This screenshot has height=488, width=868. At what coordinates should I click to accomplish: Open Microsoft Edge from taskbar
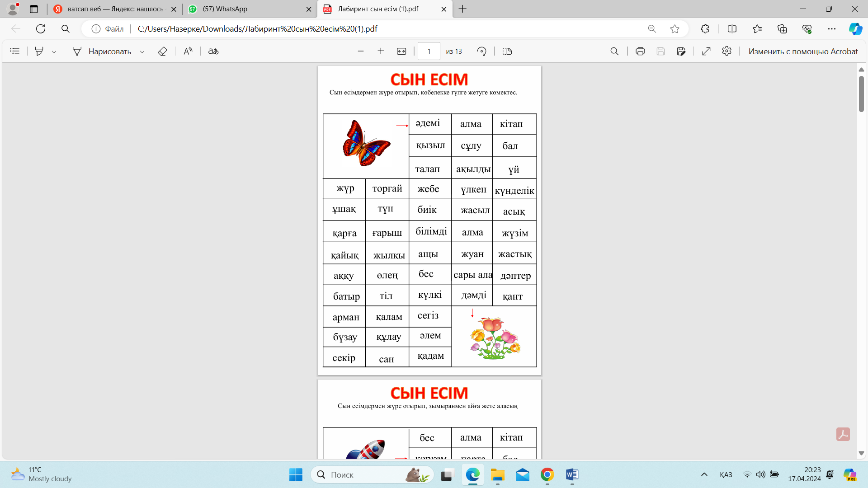point(472,474)
